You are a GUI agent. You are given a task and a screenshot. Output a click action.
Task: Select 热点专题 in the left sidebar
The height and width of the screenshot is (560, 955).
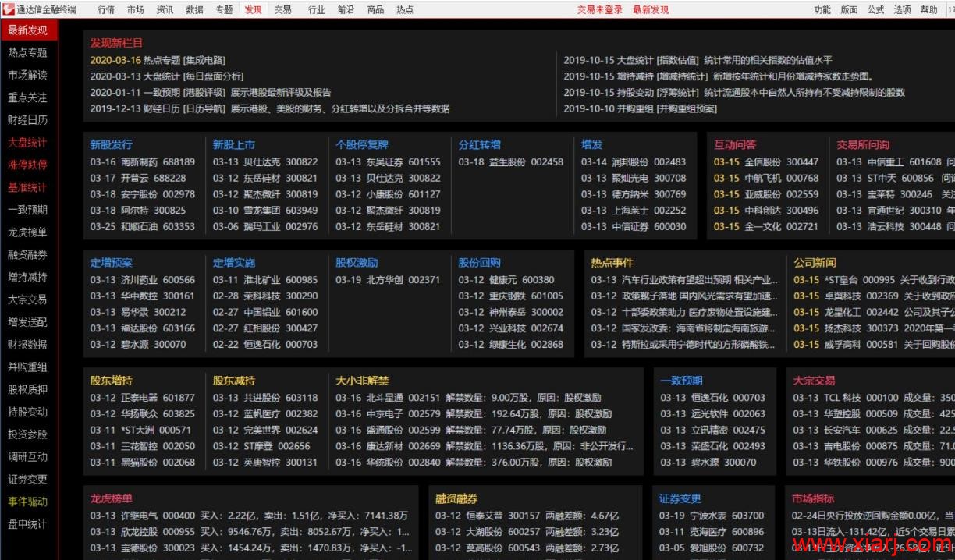[x=28, y=53]
